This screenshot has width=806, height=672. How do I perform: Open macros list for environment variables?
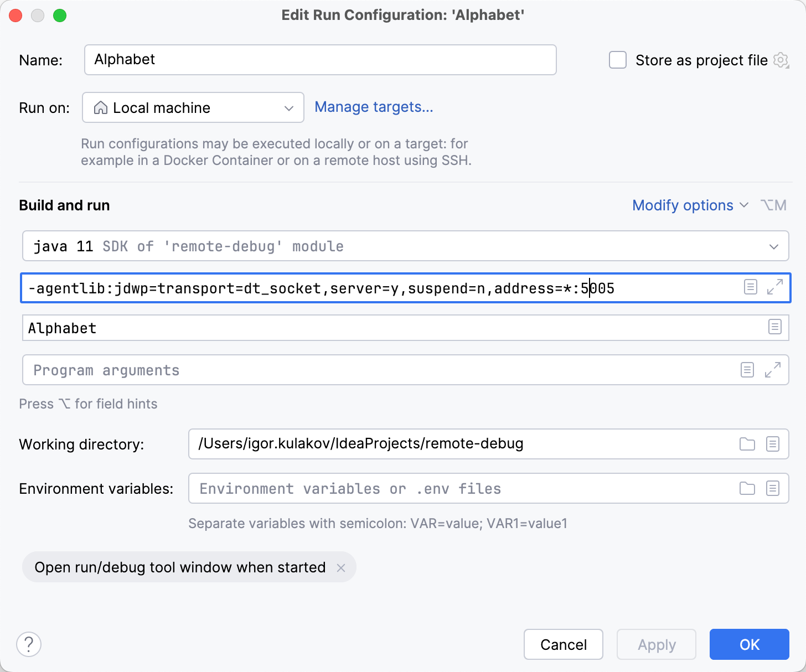[x=773, y=488]
